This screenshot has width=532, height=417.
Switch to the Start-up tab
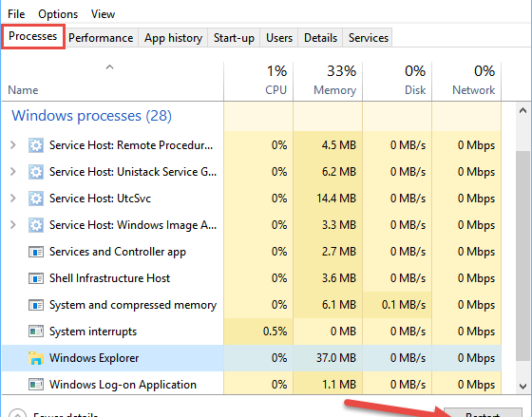pyautogui.click(x=234, y=38)
